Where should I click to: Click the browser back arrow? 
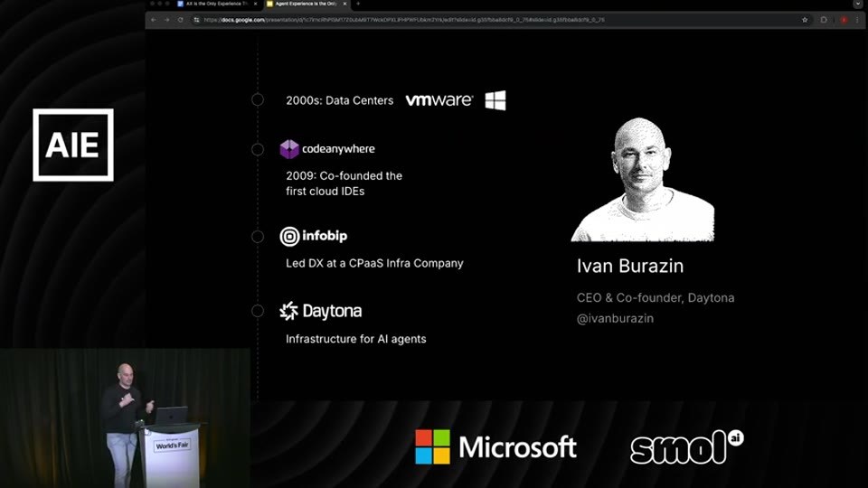point(154,20)
